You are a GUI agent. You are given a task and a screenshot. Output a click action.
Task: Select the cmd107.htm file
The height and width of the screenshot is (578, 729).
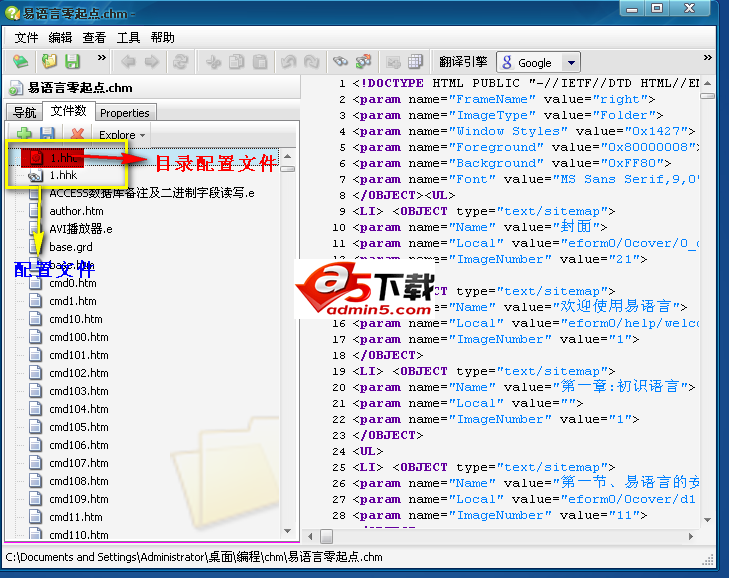coord(79,463)
